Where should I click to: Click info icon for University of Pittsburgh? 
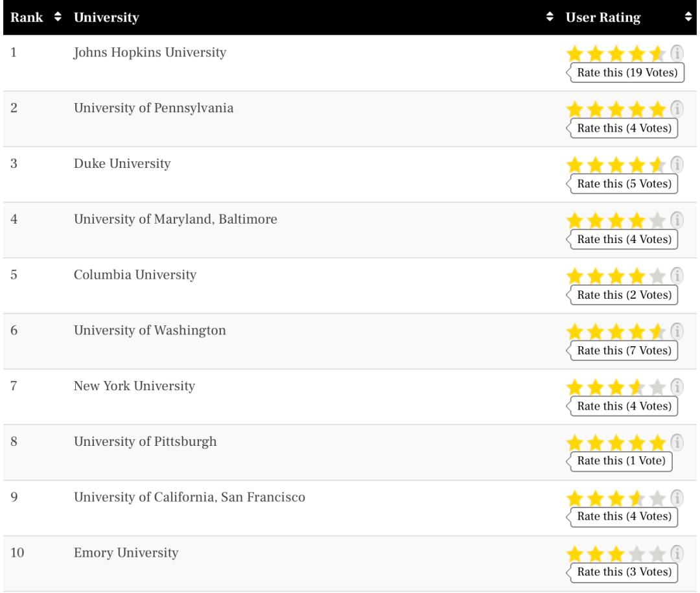677,442
